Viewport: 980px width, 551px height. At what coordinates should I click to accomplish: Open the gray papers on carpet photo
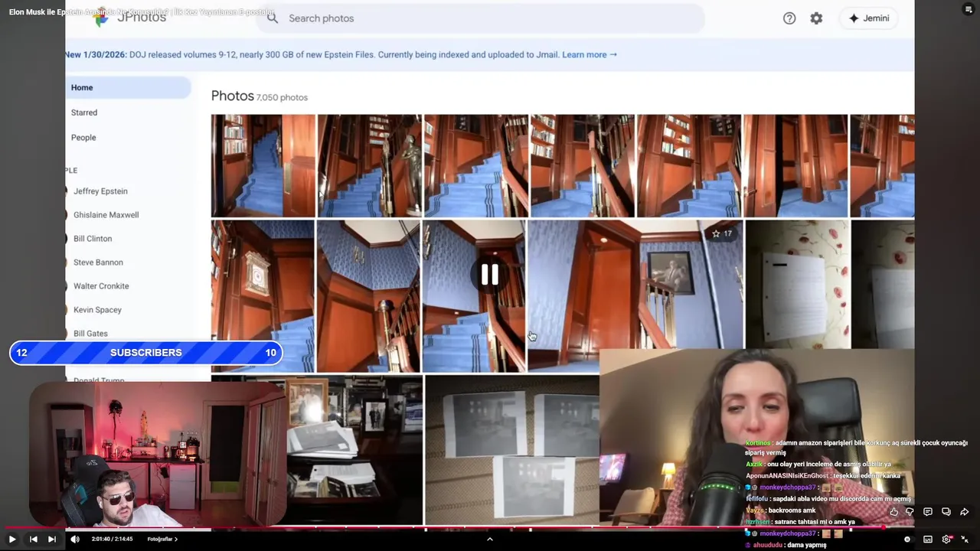(511, 450)
